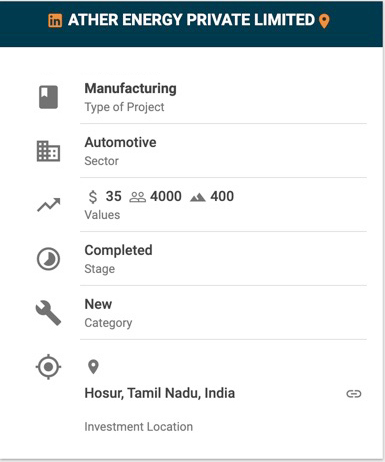Click the people icon next to 4000

(x=137, y=197)
